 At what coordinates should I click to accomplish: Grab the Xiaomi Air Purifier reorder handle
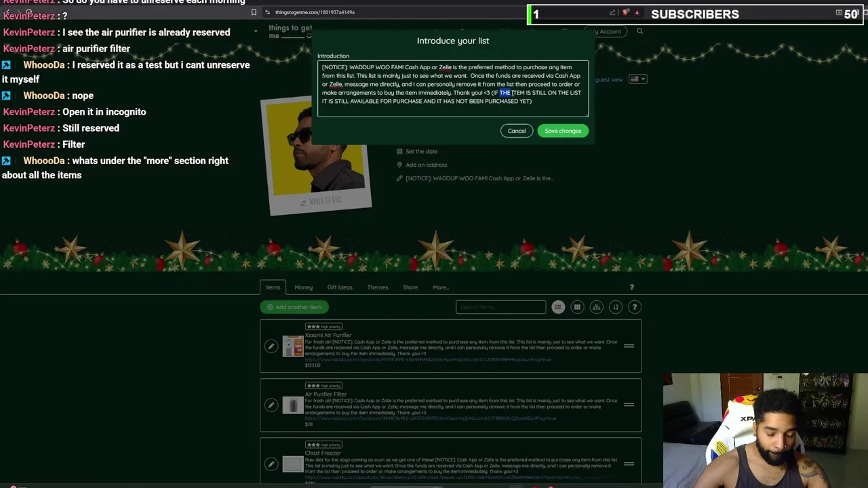[x=629, y=346]
